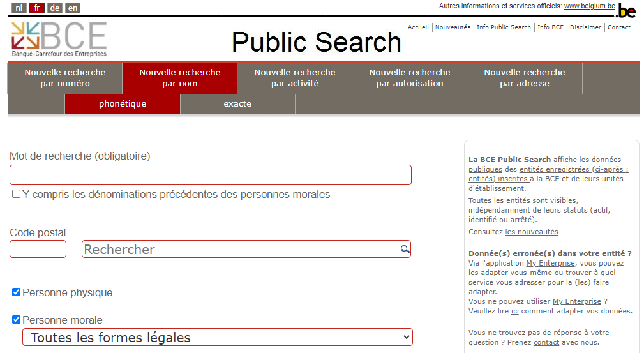Switch language to nl
Image resolution: width=644 pixels, height=353 pixels.
pos(19,8)
